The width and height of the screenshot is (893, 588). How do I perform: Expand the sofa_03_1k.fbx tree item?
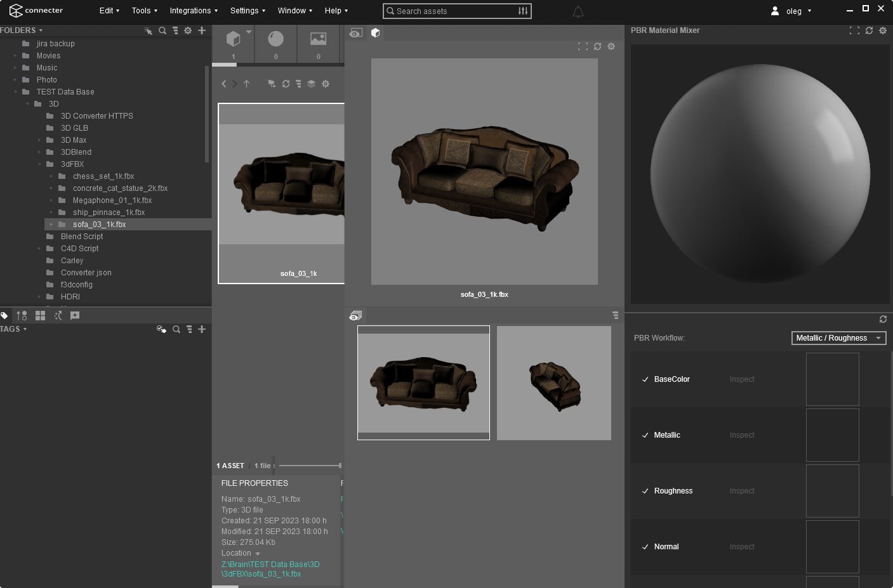51,224
